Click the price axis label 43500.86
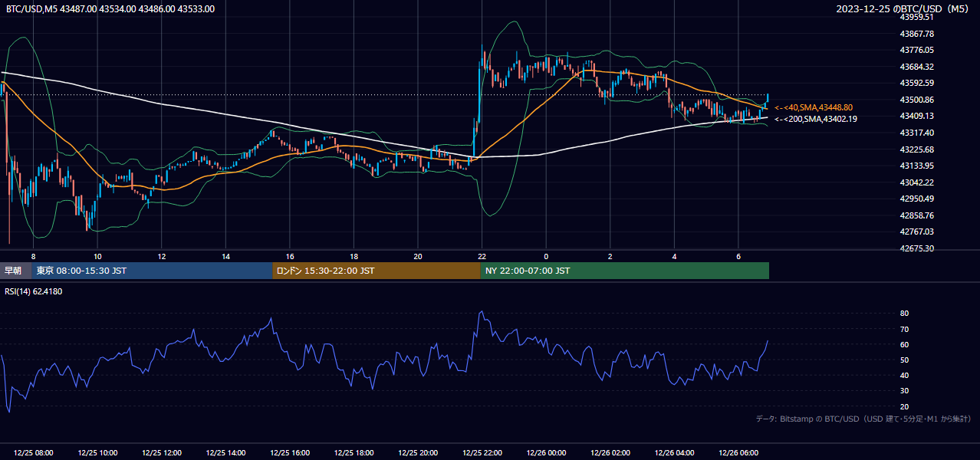This screenshot has height=460, width=980. [x=916, y=100]
